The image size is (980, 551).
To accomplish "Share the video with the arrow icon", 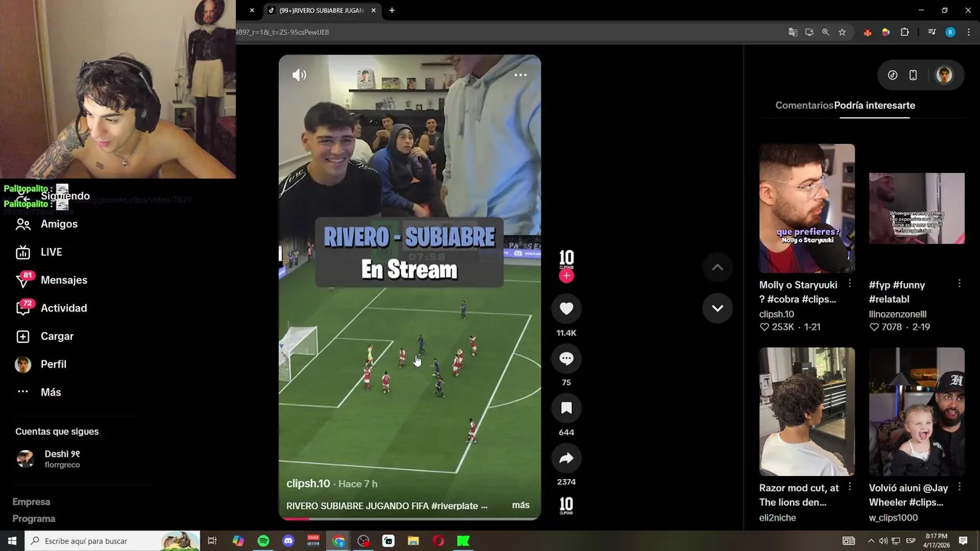I will (x=567, y=458).
